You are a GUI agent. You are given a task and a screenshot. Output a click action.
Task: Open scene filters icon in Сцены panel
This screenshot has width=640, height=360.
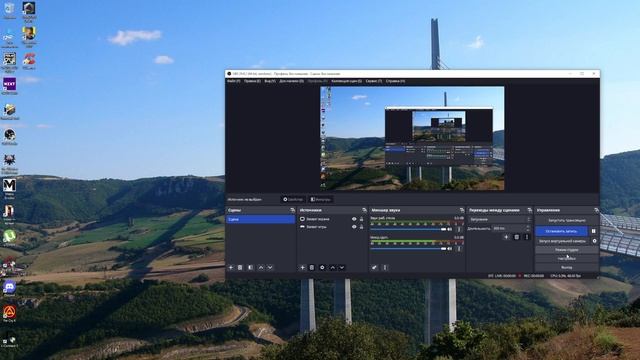pyautogui.click(x=250, y=268)
